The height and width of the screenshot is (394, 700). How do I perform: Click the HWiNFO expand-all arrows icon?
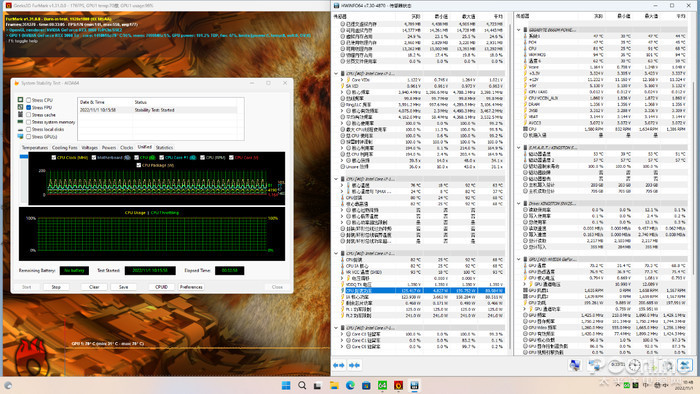tap(339, 365)
